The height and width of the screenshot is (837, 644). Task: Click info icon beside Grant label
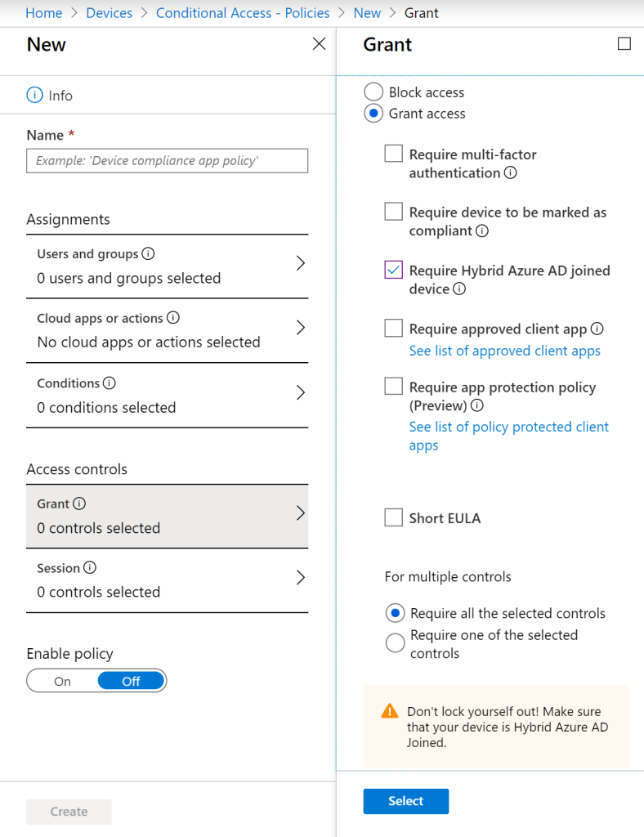click(x=79, y=504)
